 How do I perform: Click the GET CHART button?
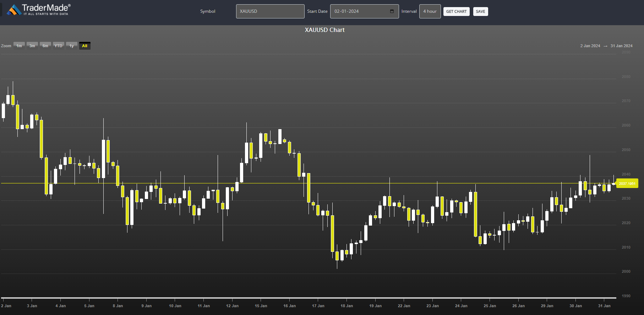click(457, 11)
